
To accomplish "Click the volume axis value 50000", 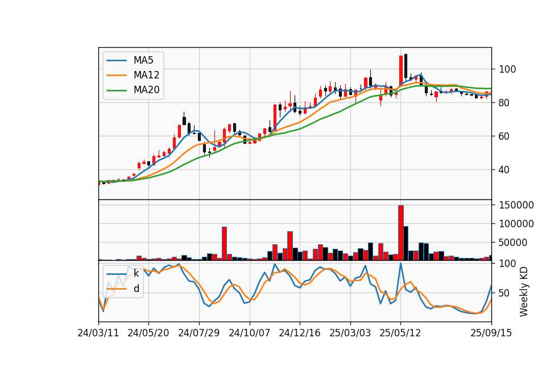I will click(x=513, y=243).
